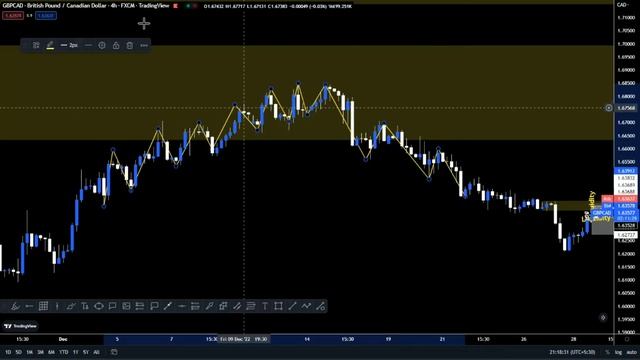Lock the selected drawing
Screen dimensions: 640x360
click(x=116, y=45)
